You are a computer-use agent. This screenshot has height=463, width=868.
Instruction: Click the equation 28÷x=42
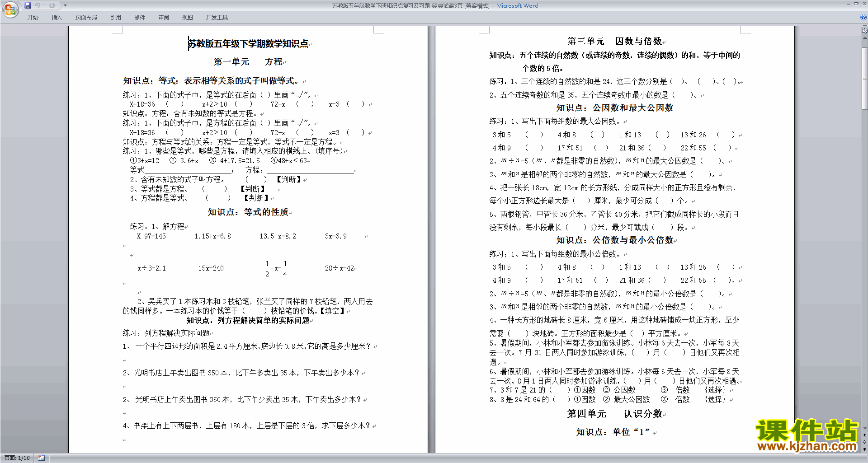(x=340, y=268)
